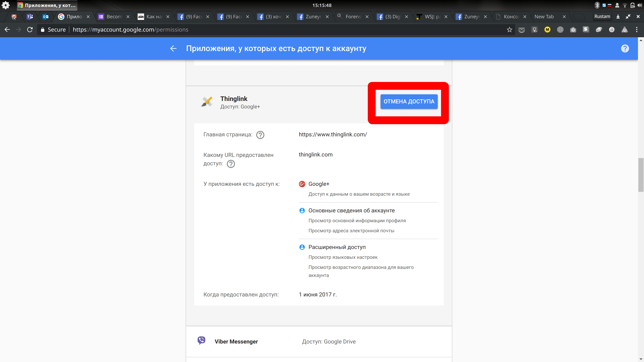Reload the page with the refresh icon

pyautogui.click(x=30, y=30)
